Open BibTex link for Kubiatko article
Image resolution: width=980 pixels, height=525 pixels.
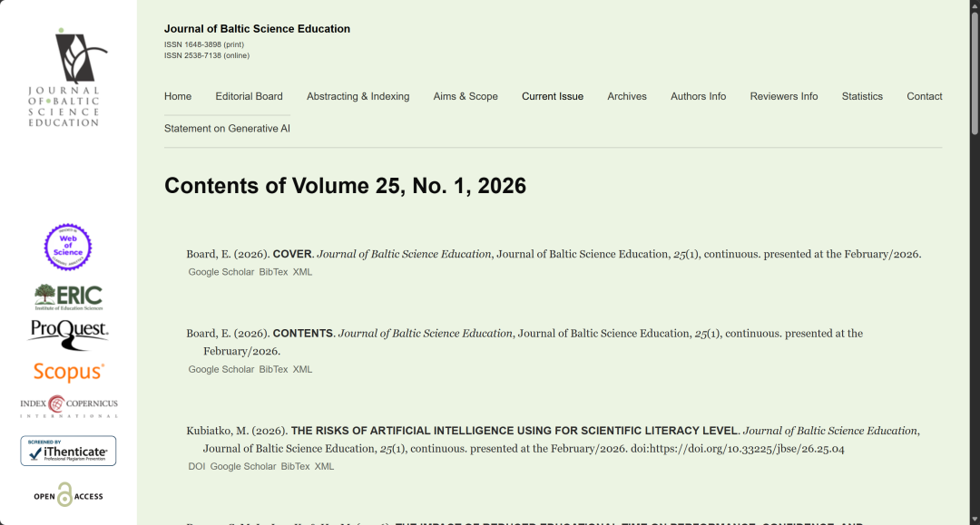(x=295, y=466)
